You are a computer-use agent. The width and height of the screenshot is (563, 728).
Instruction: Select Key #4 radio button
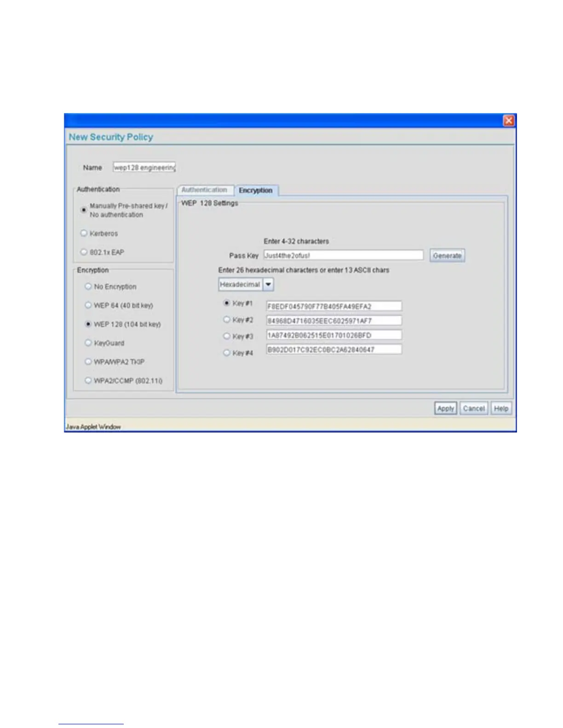226,353
